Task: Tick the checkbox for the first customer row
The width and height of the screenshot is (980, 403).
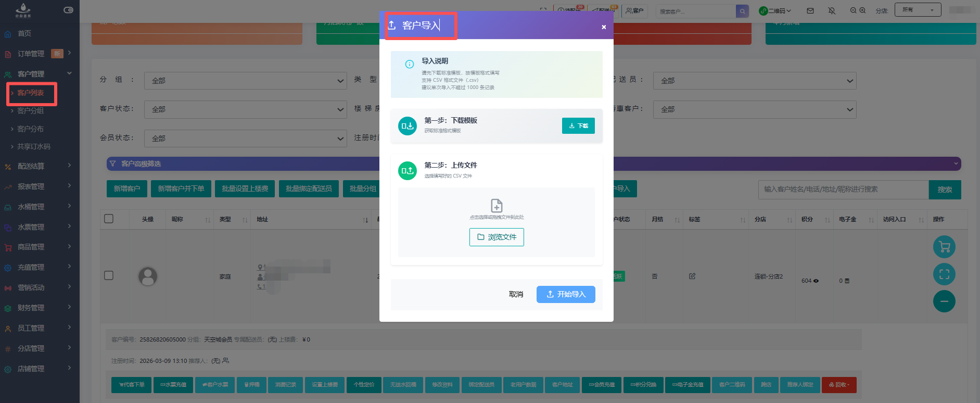Action: tap(109, 275)
